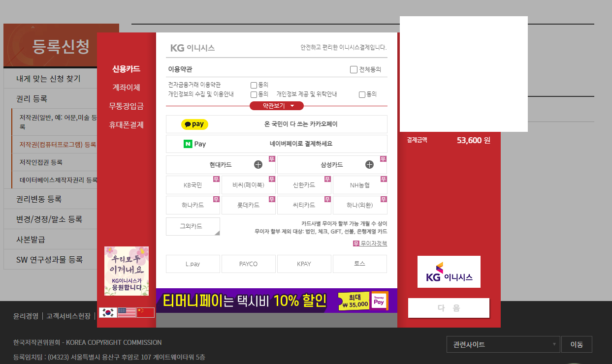612x364 pixels.
Task: Select 하나(외환) card
Action: click(x=360, y=205)
